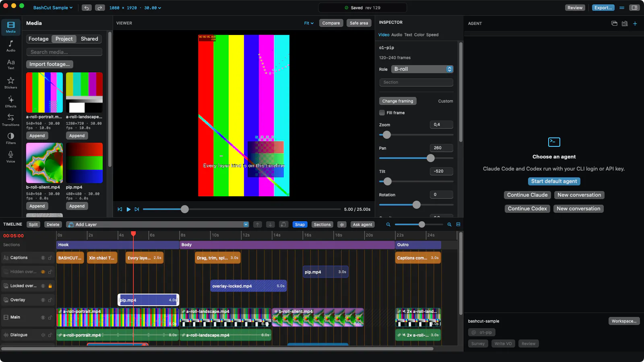The height and width of the screenshot is (362, 644).
Task: Open the Color tab in Inspector
Action: pos(419,35)
